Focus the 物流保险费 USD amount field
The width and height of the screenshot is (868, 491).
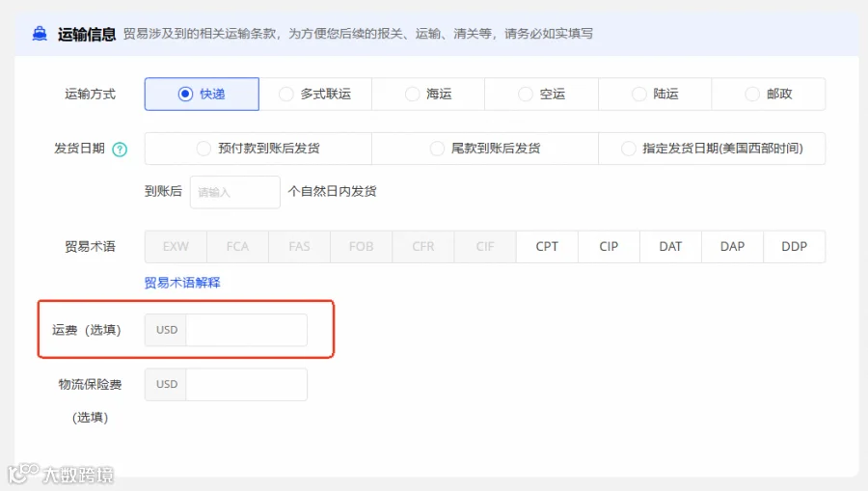coord(246,384)
